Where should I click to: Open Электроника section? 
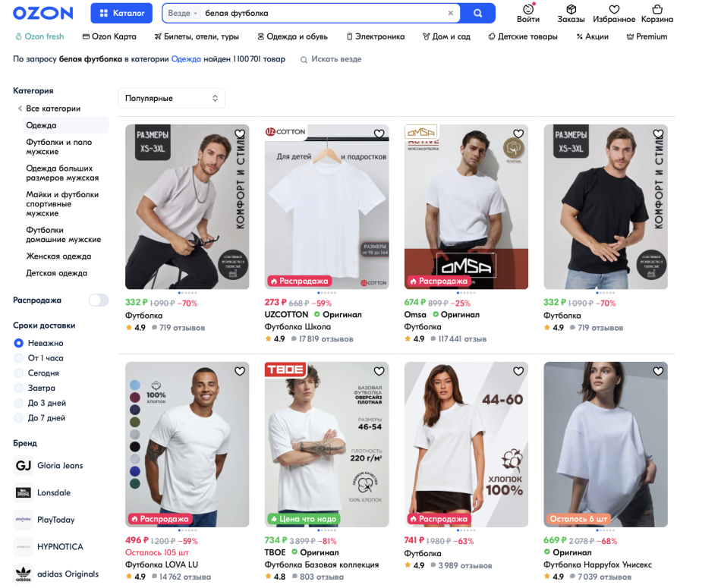point(376,36)
